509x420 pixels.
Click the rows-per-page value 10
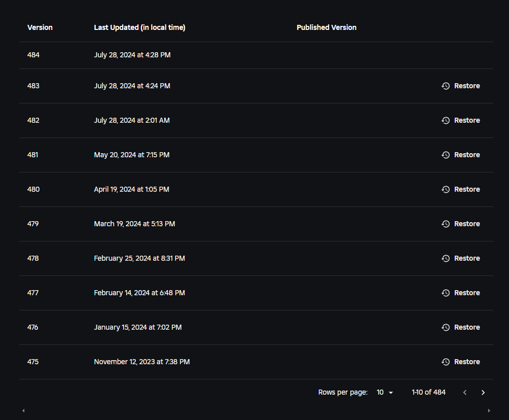click(380, 393)
